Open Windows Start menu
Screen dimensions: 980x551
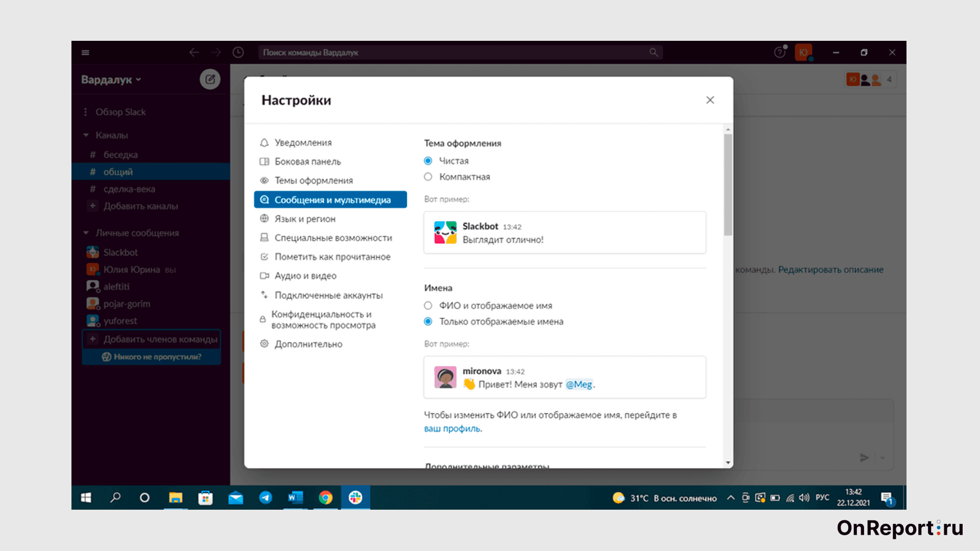[x=86, y=497]
